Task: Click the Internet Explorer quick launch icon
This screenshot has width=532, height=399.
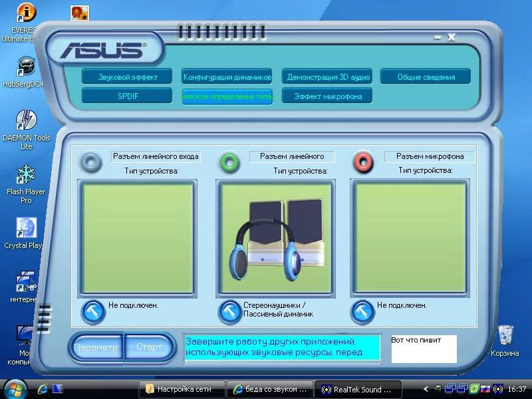Action: [43, 389]
